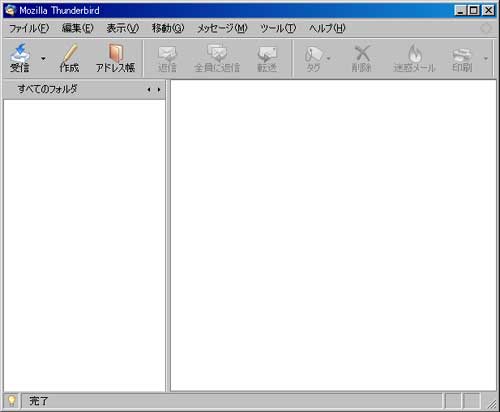Click the Thunderbird icon in title bar
Image resolution: width=500 pixels, height=412 pixels.
(11, 10)
